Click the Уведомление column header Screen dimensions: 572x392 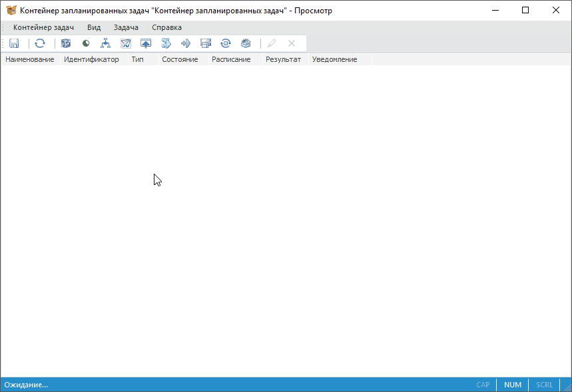[x=340, y=59]
